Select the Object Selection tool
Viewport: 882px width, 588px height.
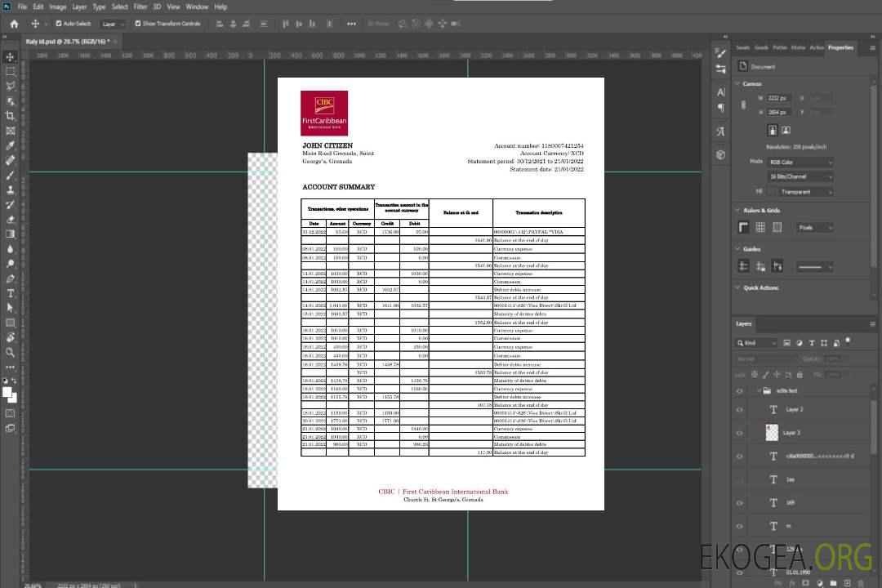[10, 100]
